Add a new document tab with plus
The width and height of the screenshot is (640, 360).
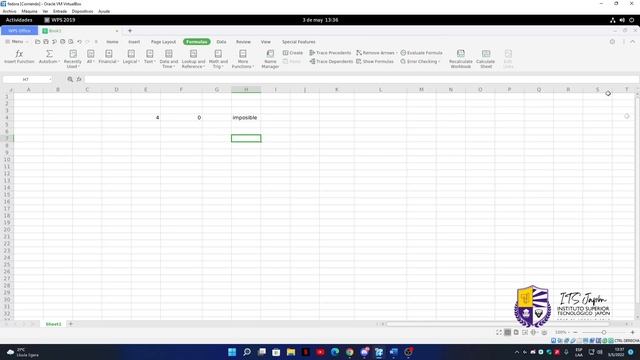[x=130, y=31]
